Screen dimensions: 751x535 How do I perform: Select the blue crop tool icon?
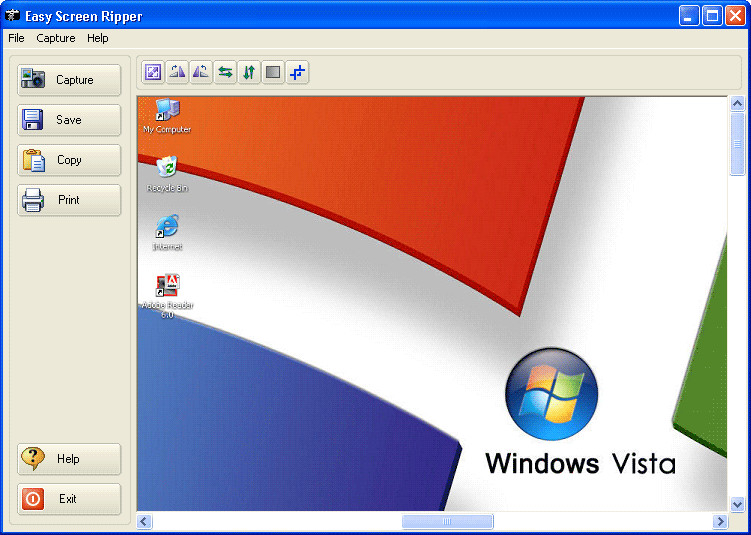297,73
